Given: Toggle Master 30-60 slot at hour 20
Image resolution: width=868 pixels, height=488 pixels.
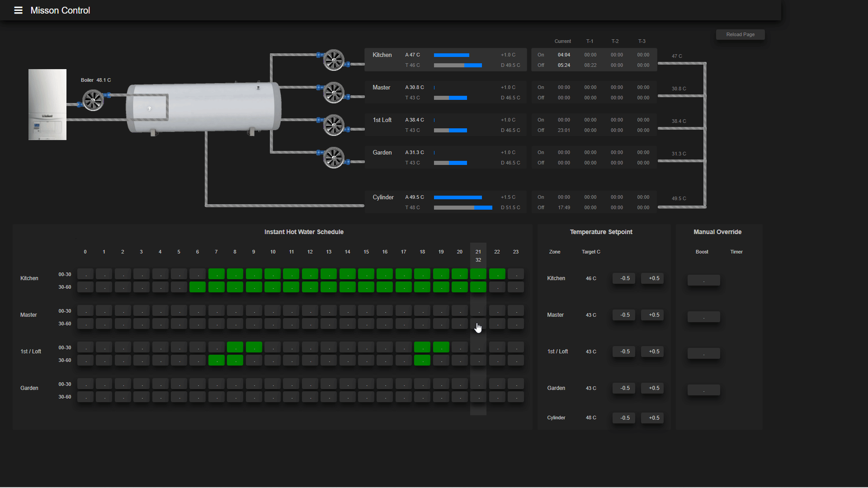Looking at the screenshot, I should [460, 324].
